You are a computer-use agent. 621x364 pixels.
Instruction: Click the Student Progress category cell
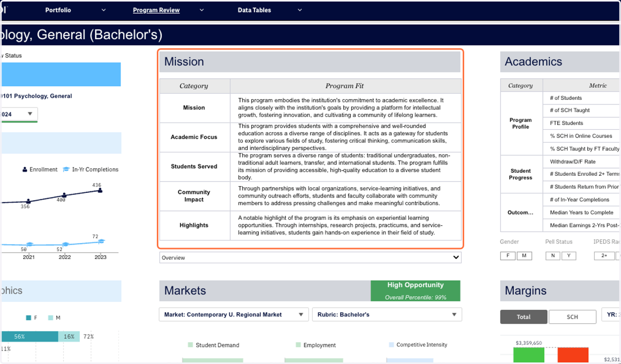[x=521, y=174]
